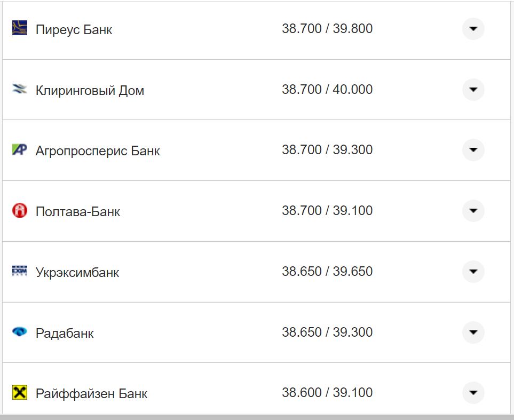Click the Полтава-Банк logo icon
Screen dimensions: 514x420
pyautogui.click(x=19, y=211)
